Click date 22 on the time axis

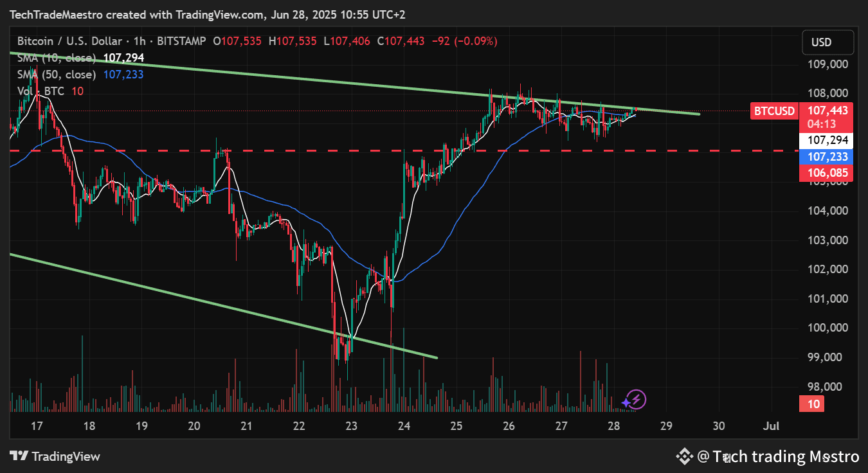click(299, 425)
